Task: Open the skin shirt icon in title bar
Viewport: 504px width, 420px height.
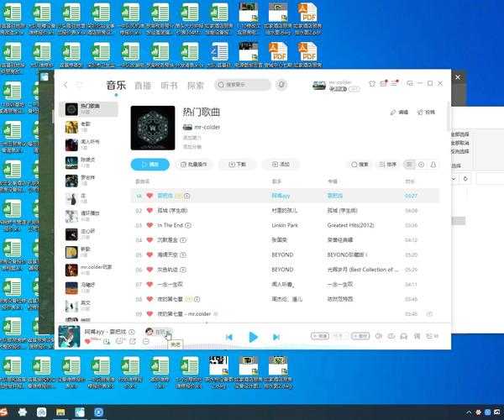Action: [x=372, y=83]
